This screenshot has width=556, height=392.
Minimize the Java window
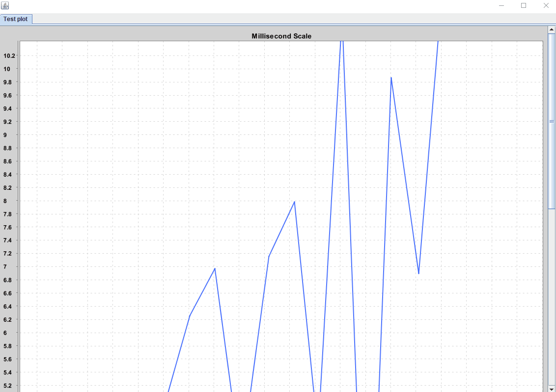click(501, 5)
